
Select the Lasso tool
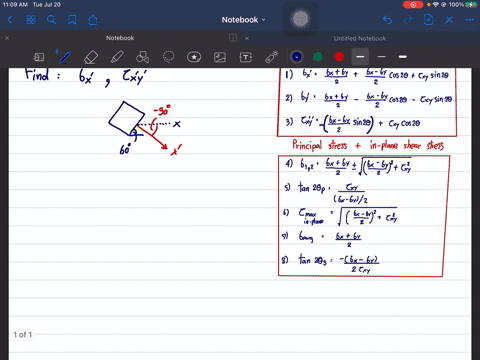coord(168,57)
